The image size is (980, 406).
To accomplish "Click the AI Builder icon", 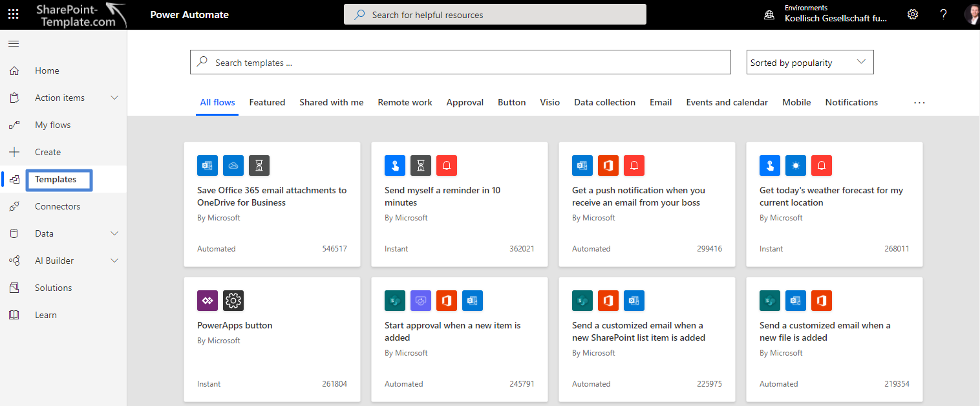I will coord(14,261).
